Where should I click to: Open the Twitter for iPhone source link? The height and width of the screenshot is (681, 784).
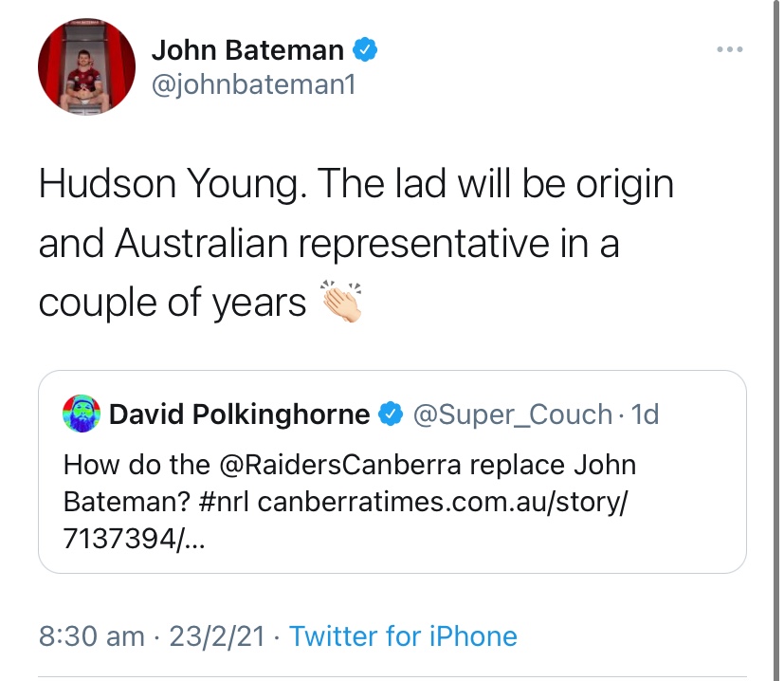(x=403, y=635)
